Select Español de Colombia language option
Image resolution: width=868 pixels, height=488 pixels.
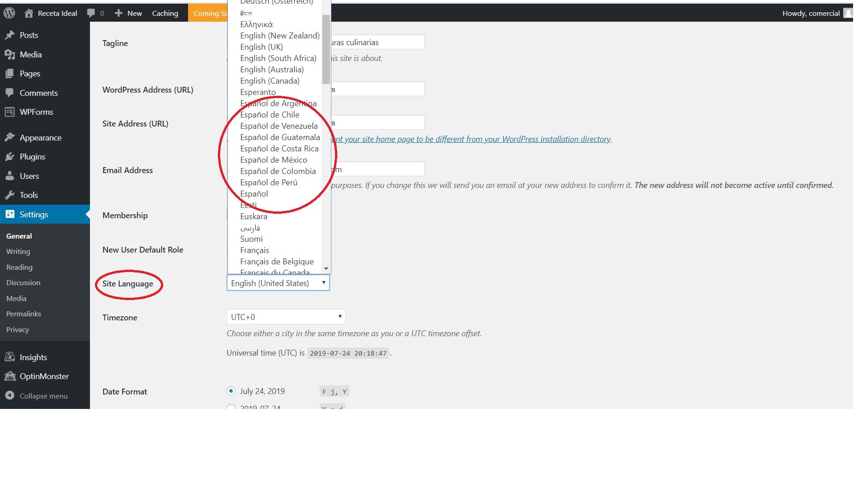coord(278,171)
